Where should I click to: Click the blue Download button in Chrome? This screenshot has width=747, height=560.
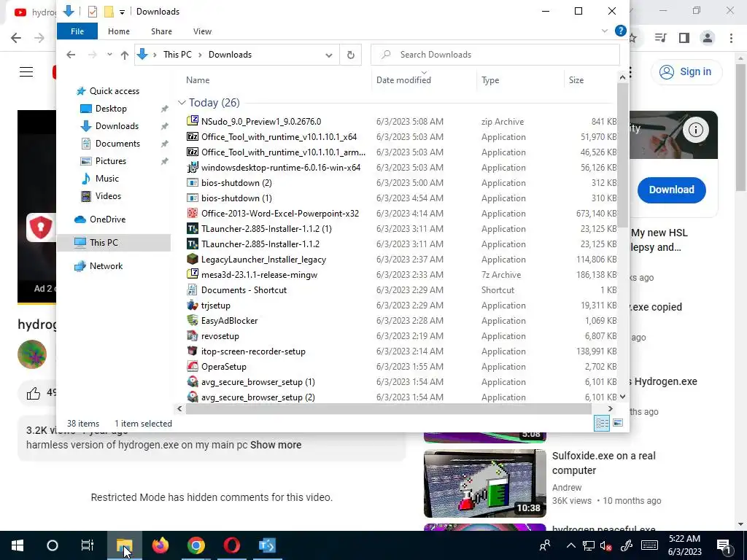coord(671,190)
